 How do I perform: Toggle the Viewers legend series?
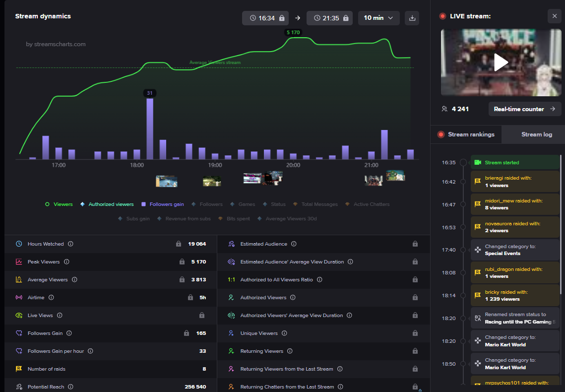point(59,204)
